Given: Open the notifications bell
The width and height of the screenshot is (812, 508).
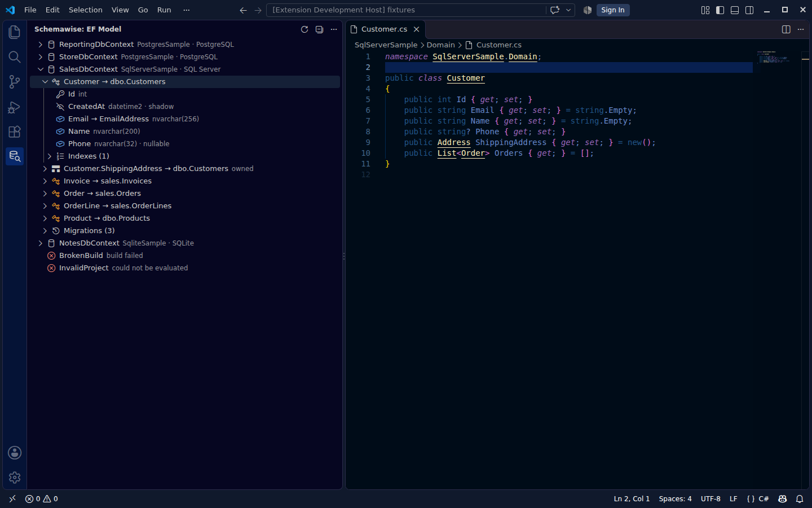Looking at the screenshot, I should coord(800,499).
